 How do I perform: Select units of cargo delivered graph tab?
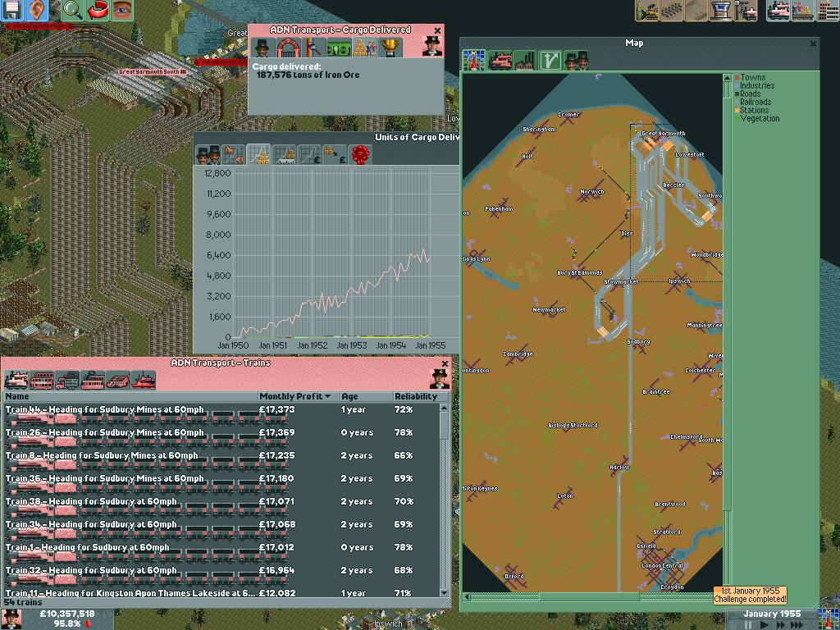(x=258, y=155)
